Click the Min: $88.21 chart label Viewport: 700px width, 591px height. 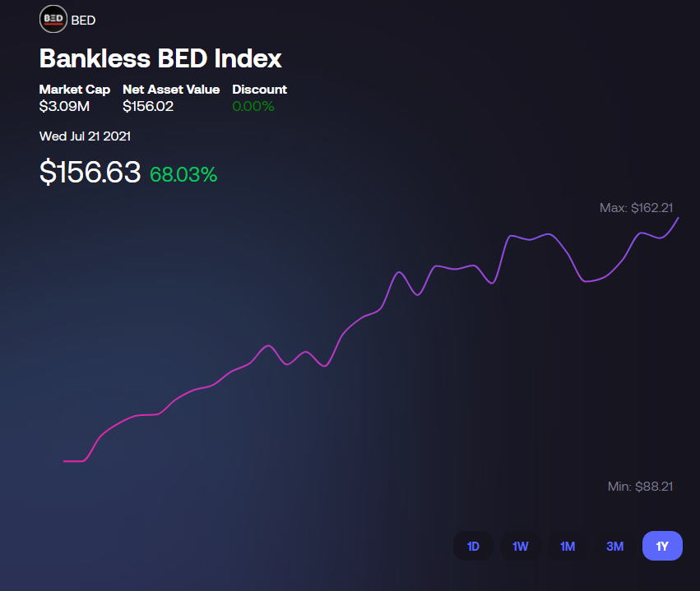pyautogui.click(x=640, y=486)
